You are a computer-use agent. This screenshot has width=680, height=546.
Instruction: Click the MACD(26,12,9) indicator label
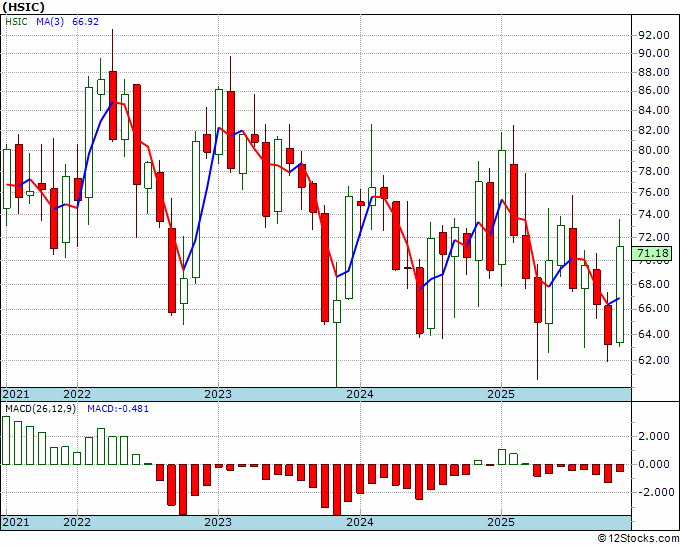coord(41,409)
